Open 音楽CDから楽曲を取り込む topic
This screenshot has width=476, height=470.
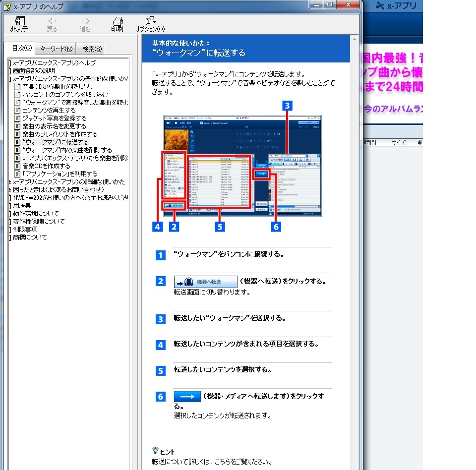tap(57, 87)
